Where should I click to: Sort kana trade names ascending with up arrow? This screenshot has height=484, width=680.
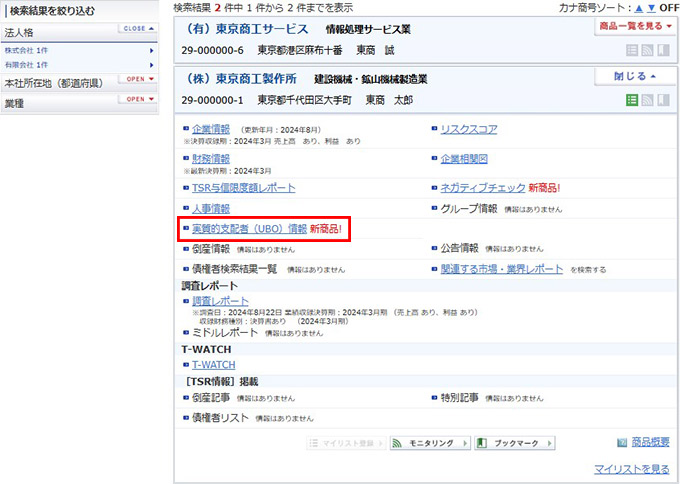639,8
